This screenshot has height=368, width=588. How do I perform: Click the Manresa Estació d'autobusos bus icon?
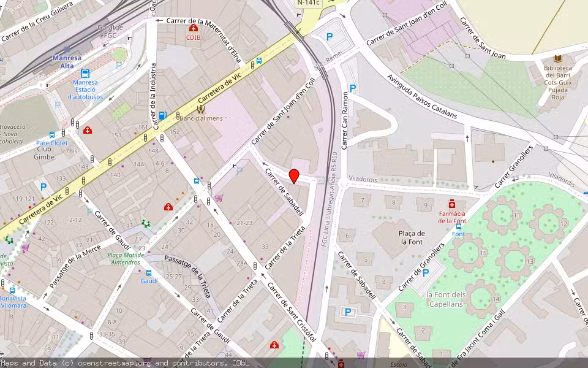pyautogui.click(x=85, y=74)
